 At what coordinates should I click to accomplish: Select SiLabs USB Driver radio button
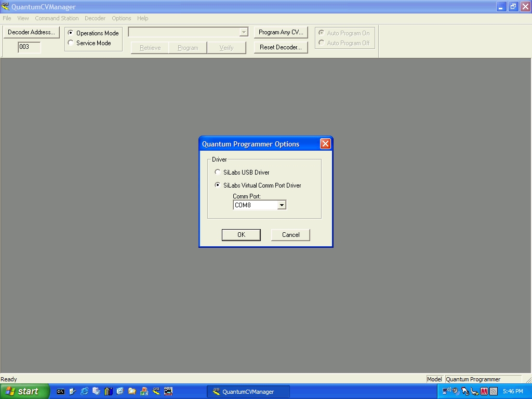coord(218,172)
